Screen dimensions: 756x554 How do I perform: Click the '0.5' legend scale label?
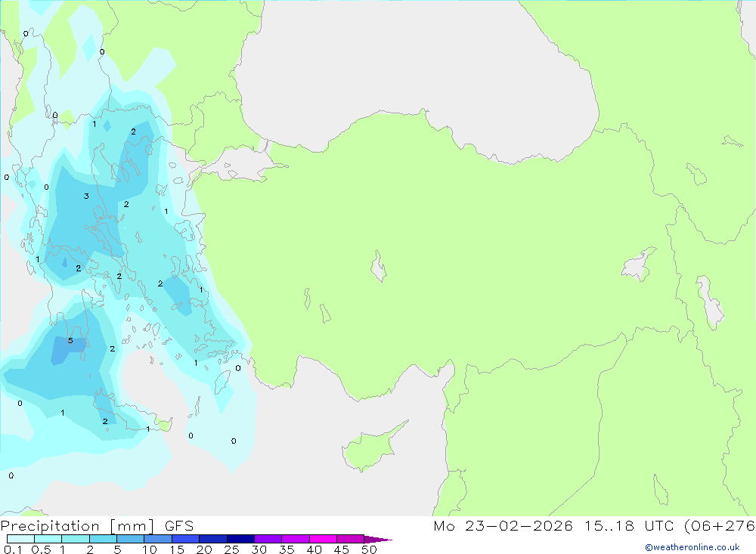41,549
